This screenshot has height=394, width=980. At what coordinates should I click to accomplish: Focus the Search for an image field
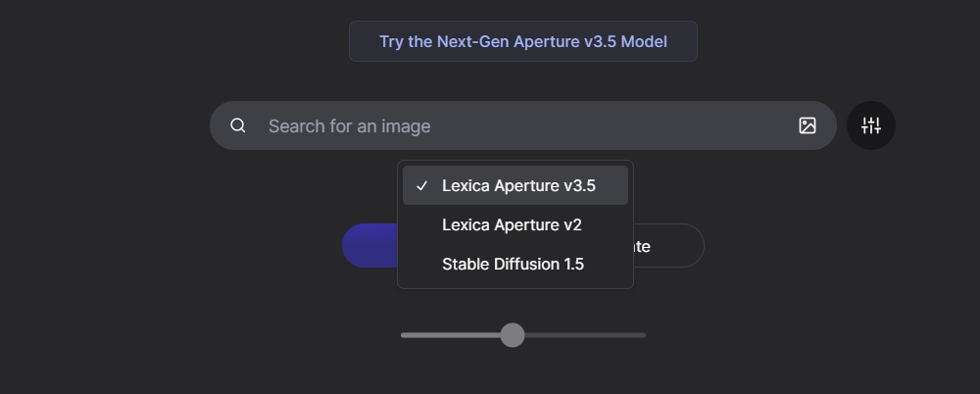point(523,125)
